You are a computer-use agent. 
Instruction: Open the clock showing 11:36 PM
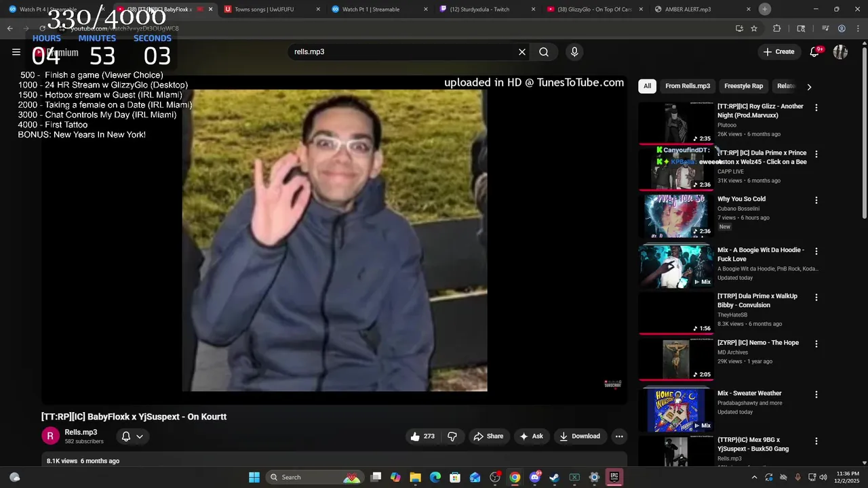tap(848, 477)
